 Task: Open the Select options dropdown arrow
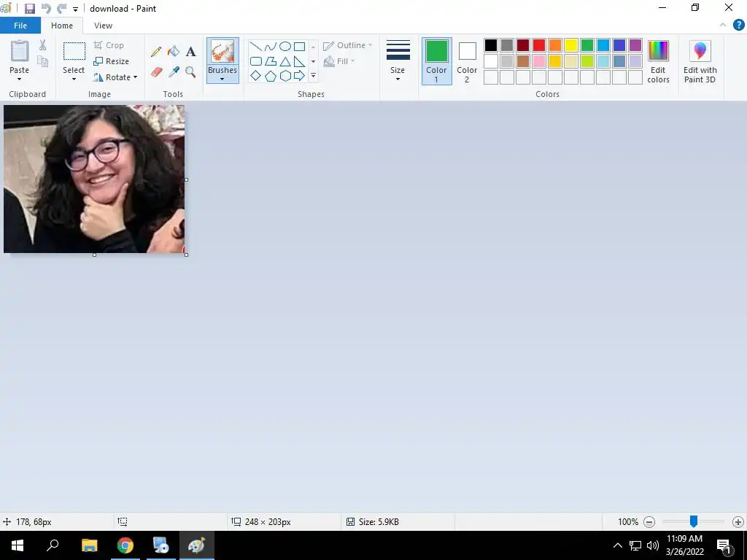(74, 79)
